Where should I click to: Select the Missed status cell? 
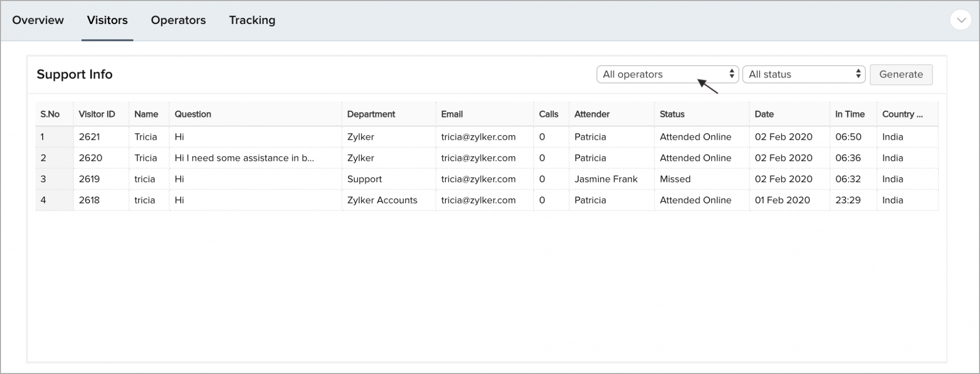click(x=675, y=179)
